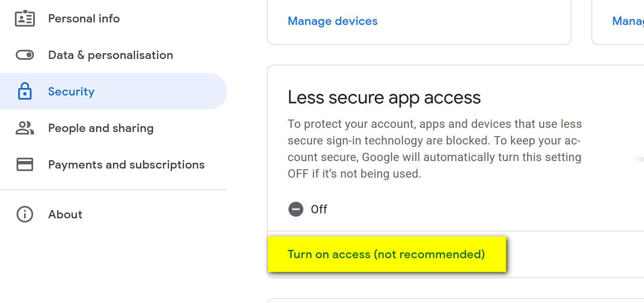The image size is (644, 303).
Task: Click the Personal info ID card icon
Action: [x=25, y=19]
